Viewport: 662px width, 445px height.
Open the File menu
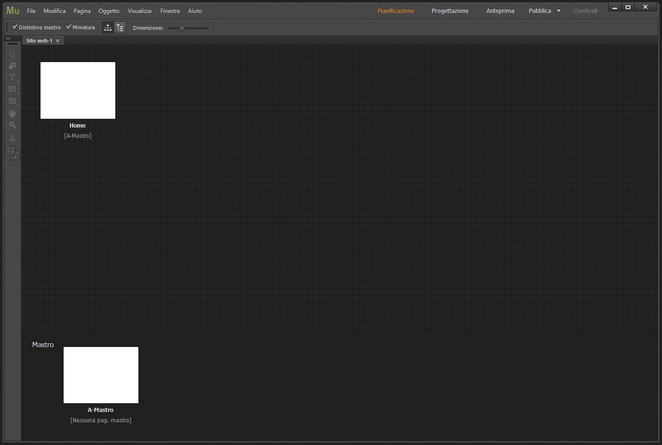click(x=31, y=11)
